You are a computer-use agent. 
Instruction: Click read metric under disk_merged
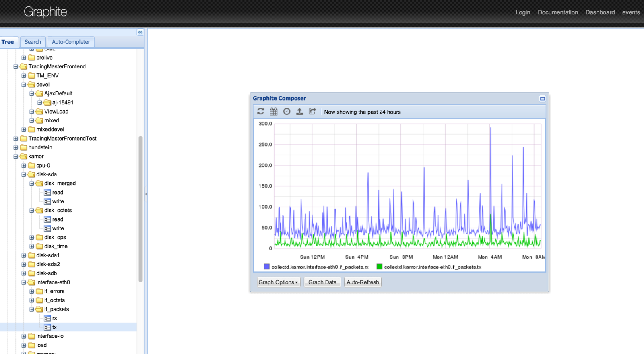(58, 193)
